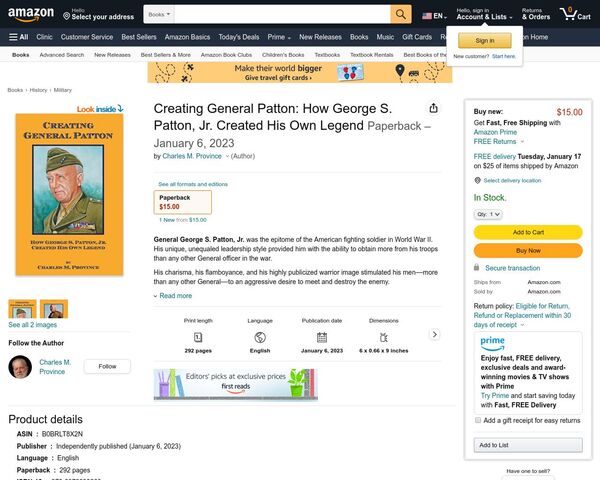Open Best Sellers in nav bar
Screen dimensions: 600x480
tap(139, 37)
